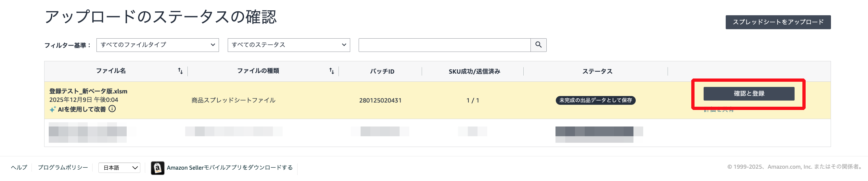The height and width of the screenshot is (181, 868).
Task: Click the AI sparkle icon
Action: 53,109
